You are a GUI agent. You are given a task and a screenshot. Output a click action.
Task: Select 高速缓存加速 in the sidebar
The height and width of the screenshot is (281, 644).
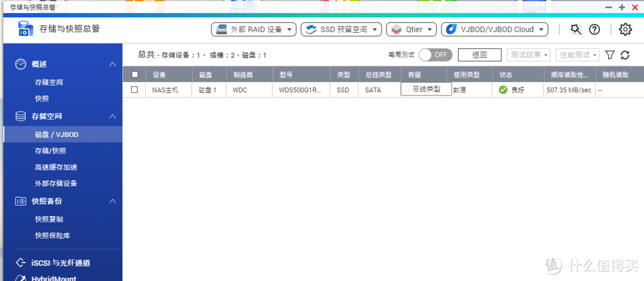(x=56, y=167)
